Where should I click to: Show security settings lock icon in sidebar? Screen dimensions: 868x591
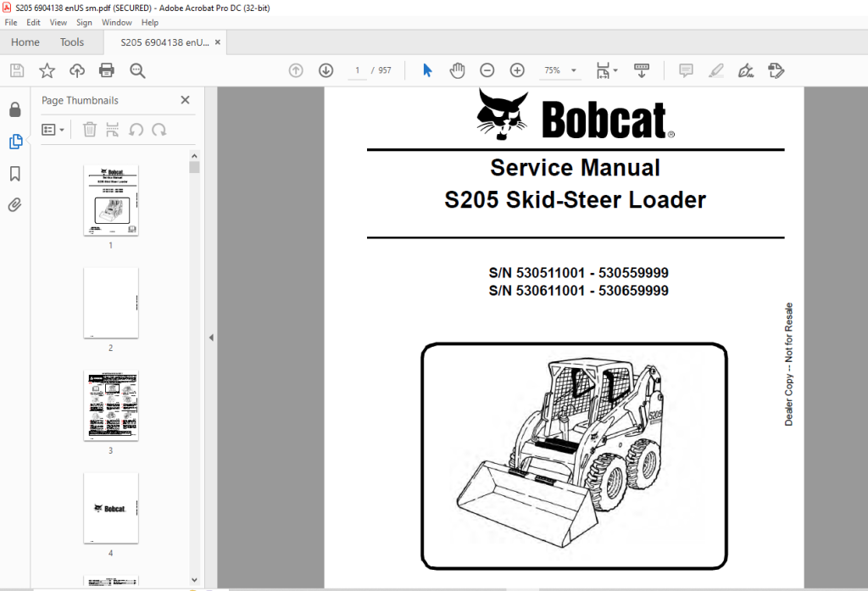point(15,109)
